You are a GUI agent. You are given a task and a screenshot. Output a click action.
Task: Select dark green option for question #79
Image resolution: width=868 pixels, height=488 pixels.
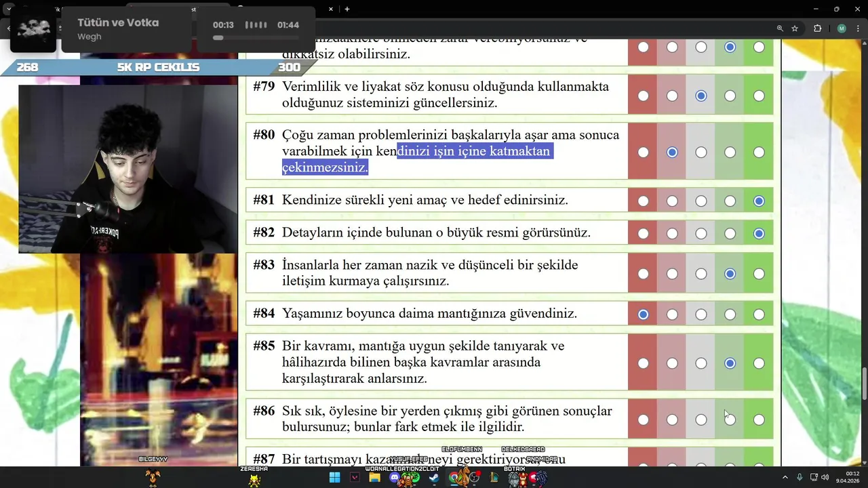(x=759, y=96)
